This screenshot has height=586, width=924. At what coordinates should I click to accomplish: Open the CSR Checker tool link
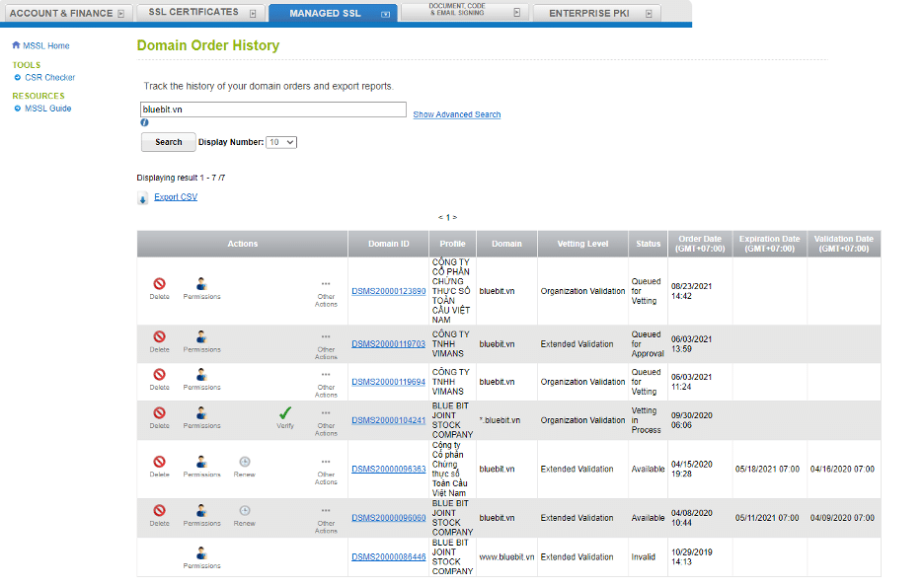49,77
